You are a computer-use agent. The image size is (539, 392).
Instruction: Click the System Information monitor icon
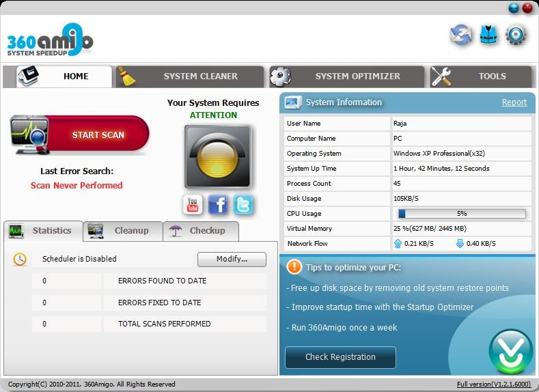[293, 102]
